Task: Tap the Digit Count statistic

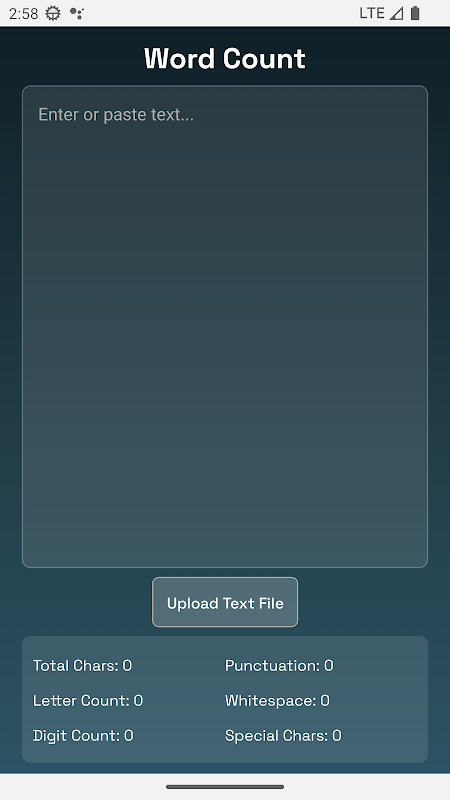Action: [x=83, y=735]
